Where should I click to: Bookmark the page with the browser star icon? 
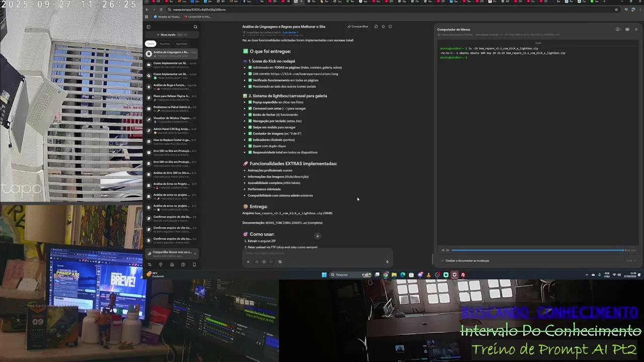coord(616,10)
